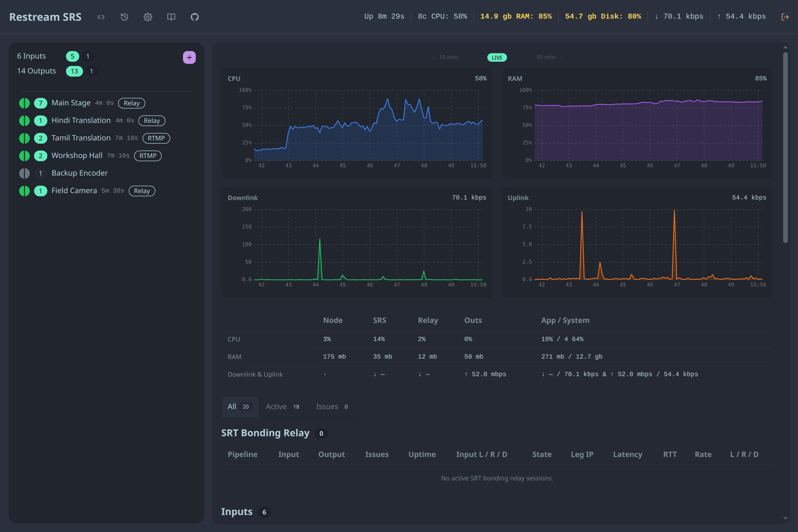Select Workshop Hall input name

(x=77, y=155)
